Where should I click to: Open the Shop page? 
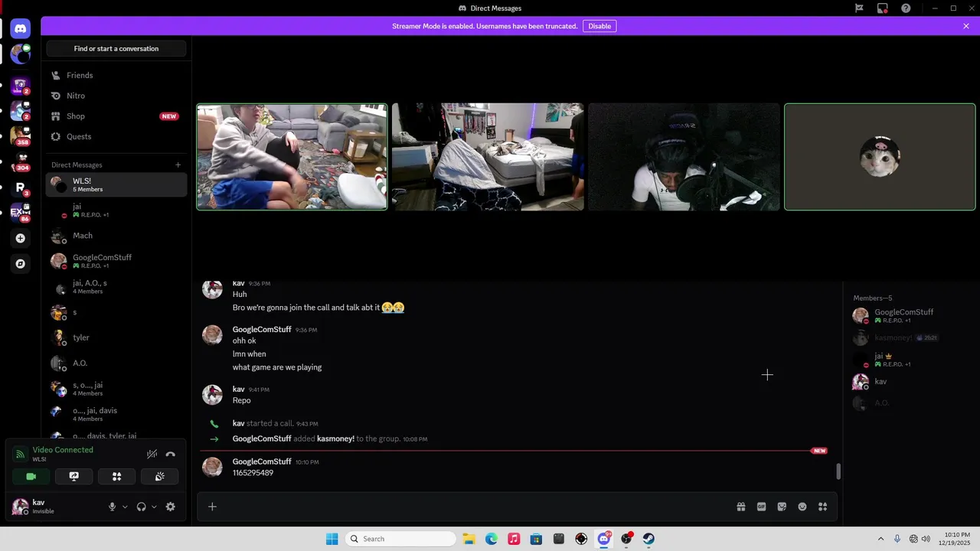coord(116,116)
